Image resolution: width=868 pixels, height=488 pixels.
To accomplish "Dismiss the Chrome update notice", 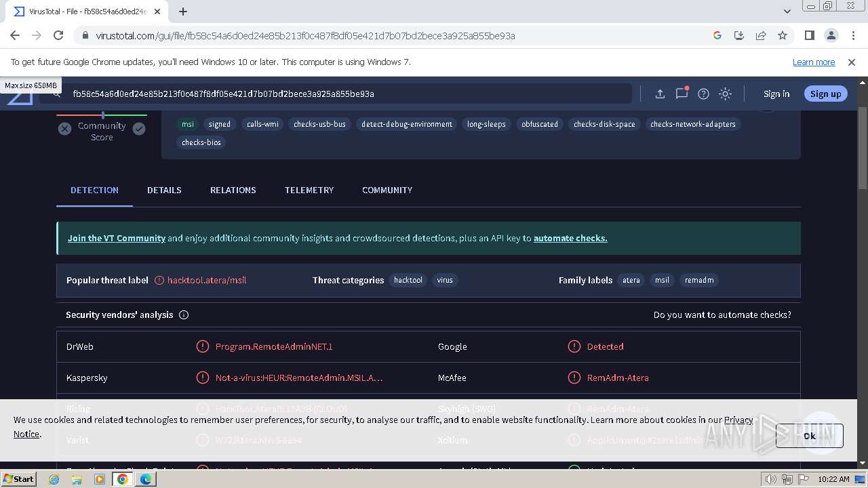I will pos(852,62).
